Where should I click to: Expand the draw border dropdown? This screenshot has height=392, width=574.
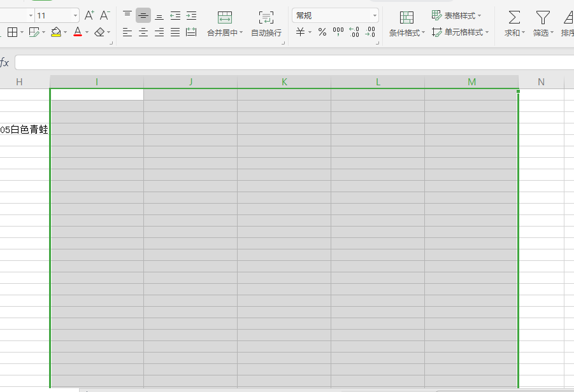[43, 32]
